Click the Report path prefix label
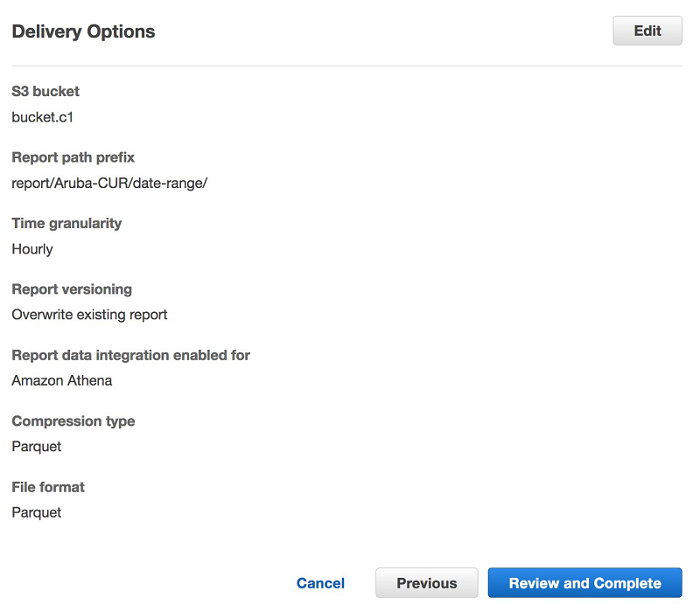The width and height of the screenshot is (700, 612). point(73,157)
